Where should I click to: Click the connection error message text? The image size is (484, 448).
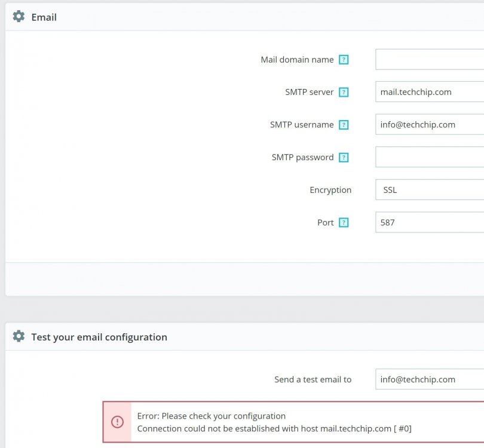pos(274,428)
